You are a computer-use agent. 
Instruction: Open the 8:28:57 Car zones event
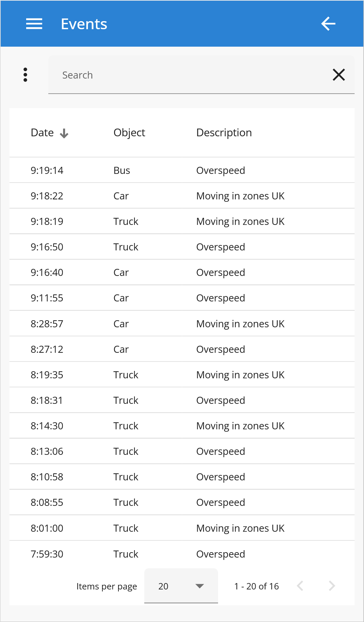pos(182,324)
